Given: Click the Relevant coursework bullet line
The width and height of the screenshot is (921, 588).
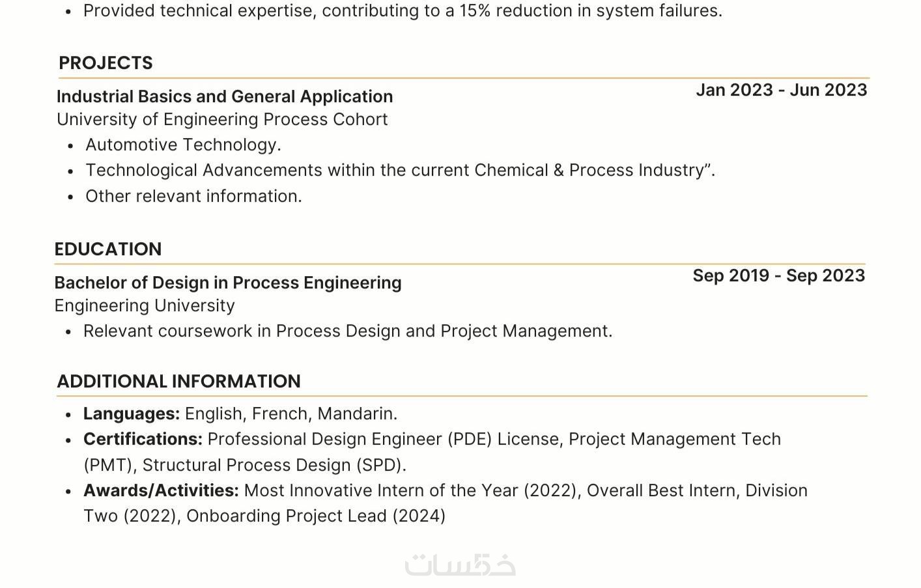Looking at the screenshot, I should [348, 331].
